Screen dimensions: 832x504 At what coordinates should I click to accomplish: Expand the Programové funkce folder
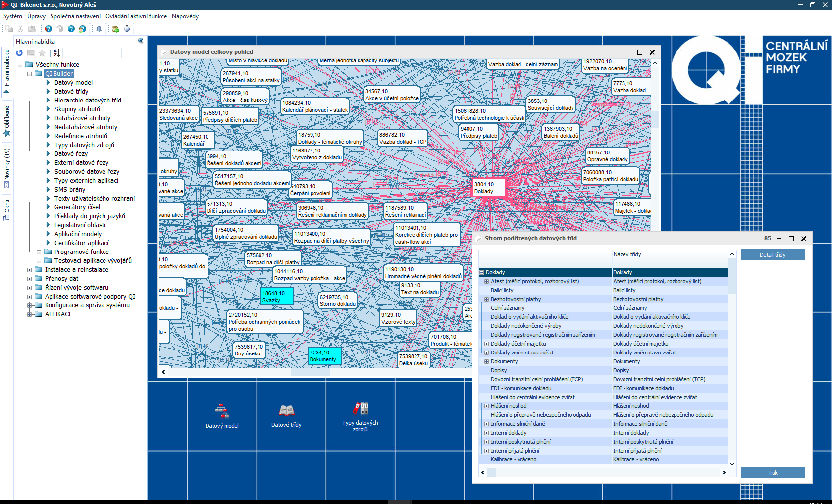(39, 252)
